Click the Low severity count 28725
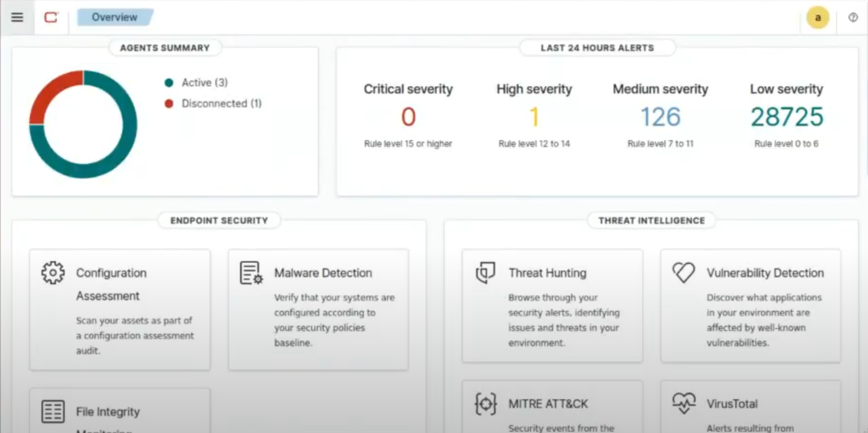Screen dimensions: 868x433 click(x=786, y=117)
